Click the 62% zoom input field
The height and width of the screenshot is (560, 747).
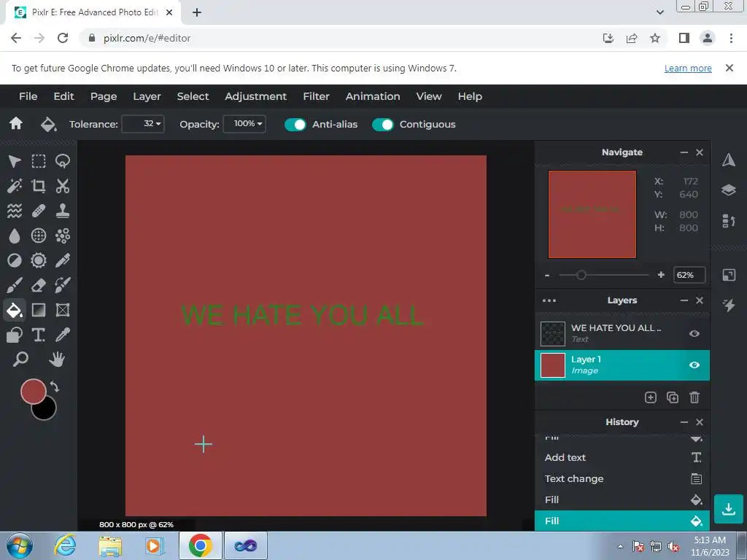click(x=689, y=275)
